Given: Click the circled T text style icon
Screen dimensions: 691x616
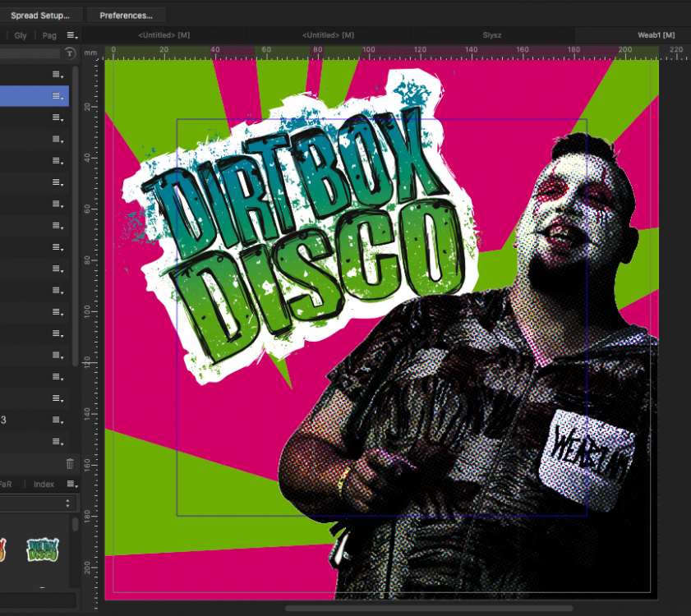Looking at the screenshot, I should (70, 53).
